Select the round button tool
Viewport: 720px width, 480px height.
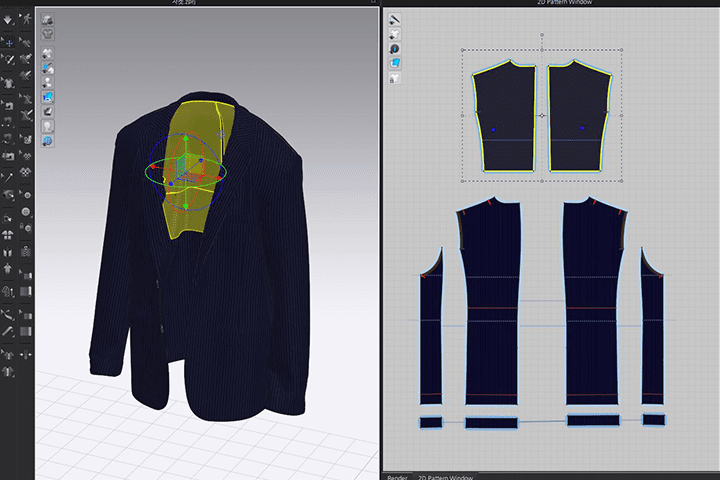26,212
